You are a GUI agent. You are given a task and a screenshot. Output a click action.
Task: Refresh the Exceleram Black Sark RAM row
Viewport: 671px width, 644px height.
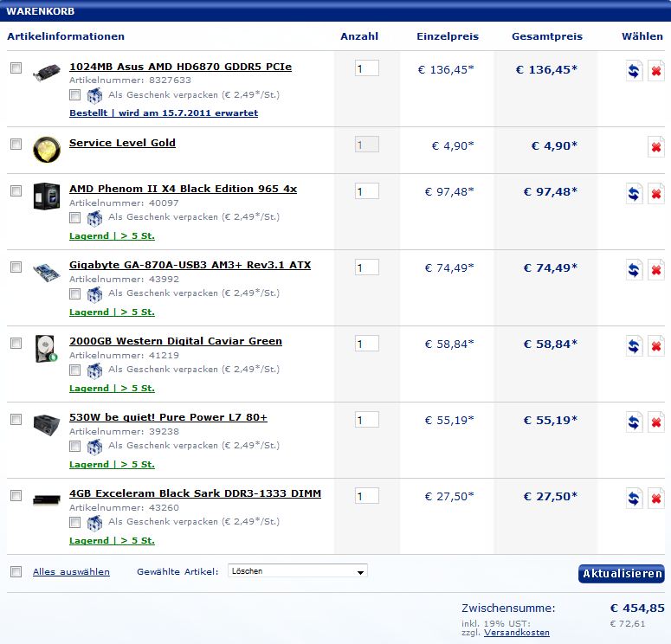click(634, 498)
